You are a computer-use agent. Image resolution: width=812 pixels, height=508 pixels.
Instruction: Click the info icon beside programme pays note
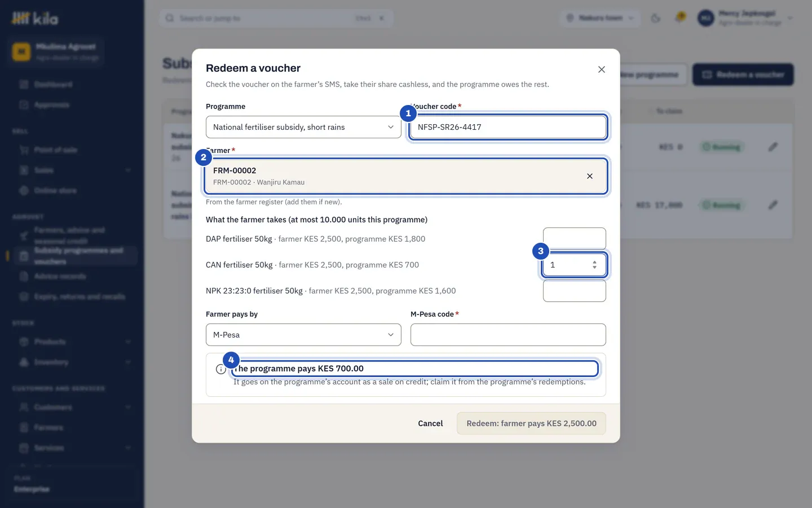point(221,369)
